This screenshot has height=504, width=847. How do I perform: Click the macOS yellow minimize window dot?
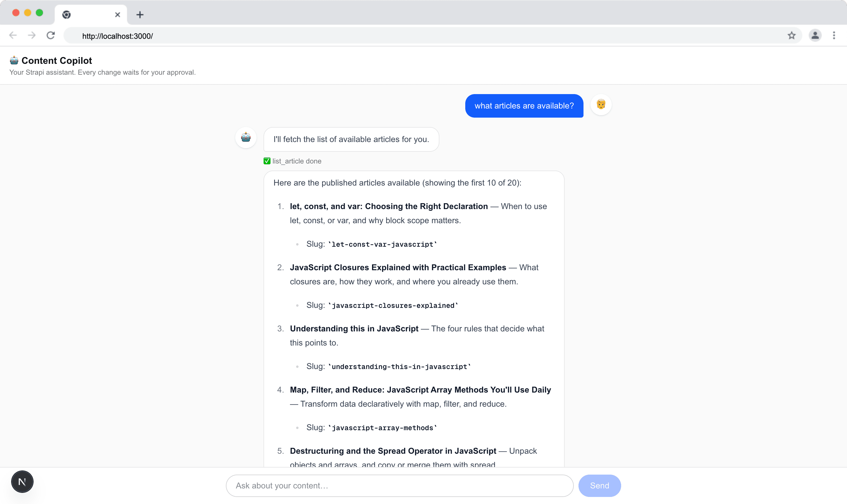click(x=28, y=13)
